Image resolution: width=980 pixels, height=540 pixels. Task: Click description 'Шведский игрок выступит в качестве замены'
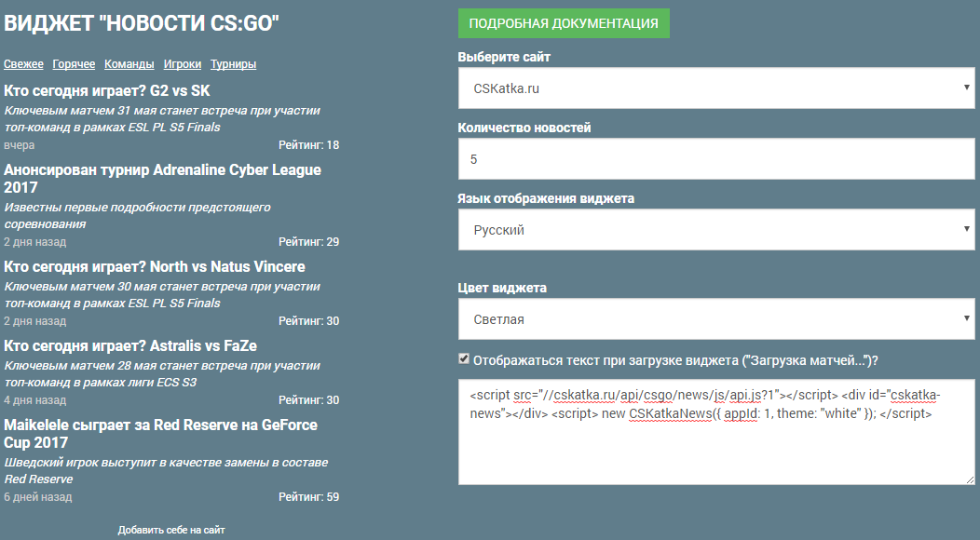tap(166, 470)
